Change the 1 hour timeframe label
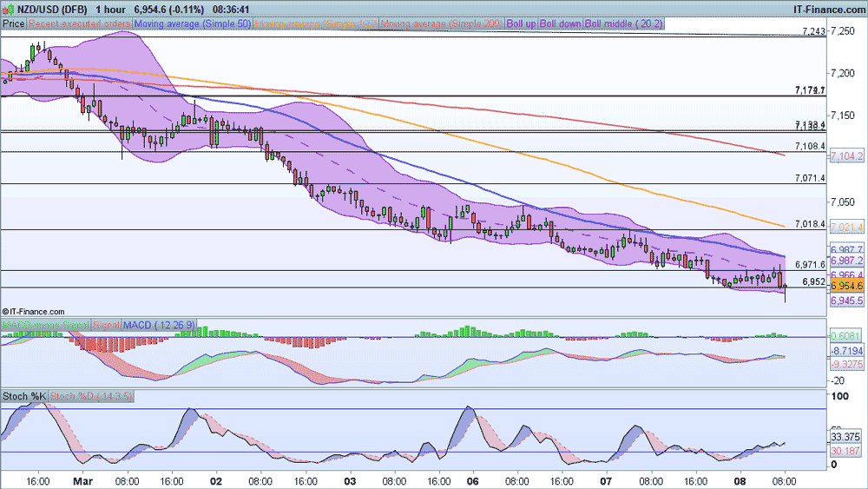This screenshot has width=868, height=489. pos(110,10)
